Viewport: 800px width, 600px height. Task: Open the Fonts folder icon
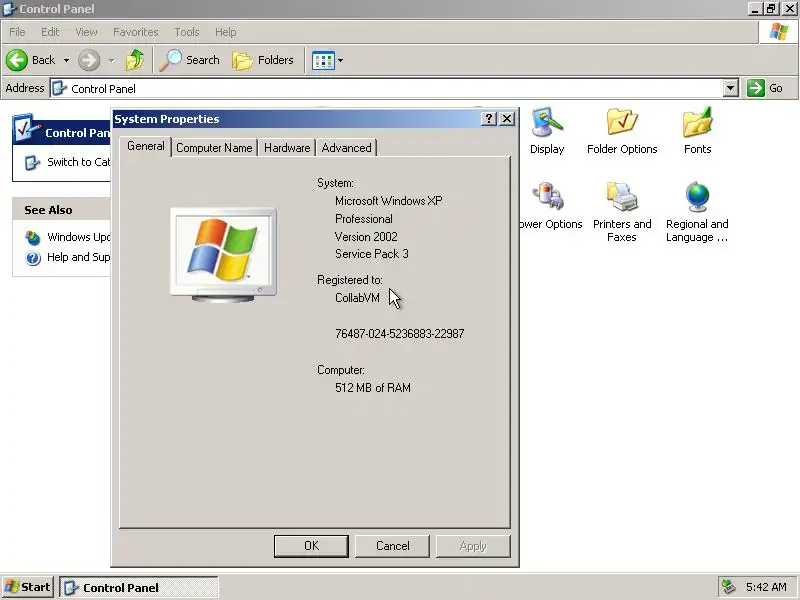(697, 131)
